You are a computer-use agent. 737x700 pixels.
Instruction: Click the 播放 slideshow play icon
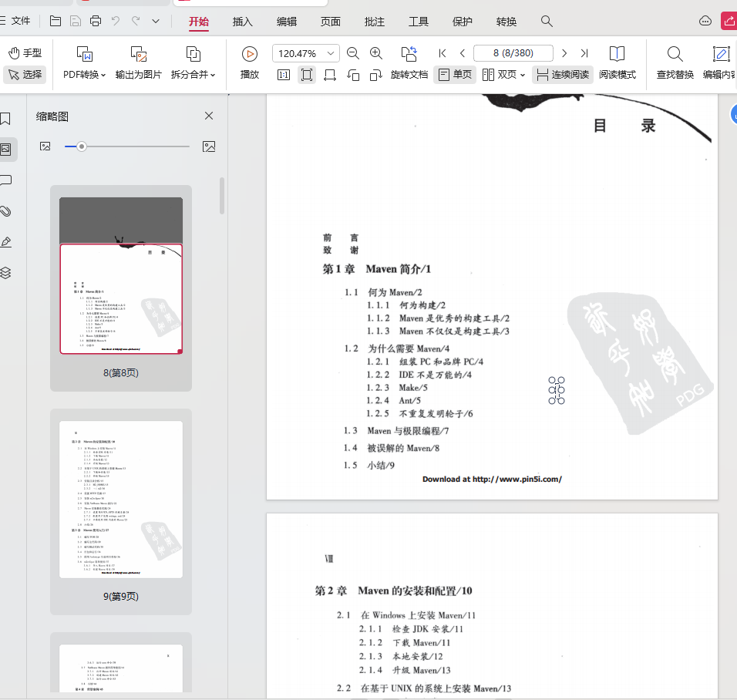pyautogui.click(x=250, y=54)
